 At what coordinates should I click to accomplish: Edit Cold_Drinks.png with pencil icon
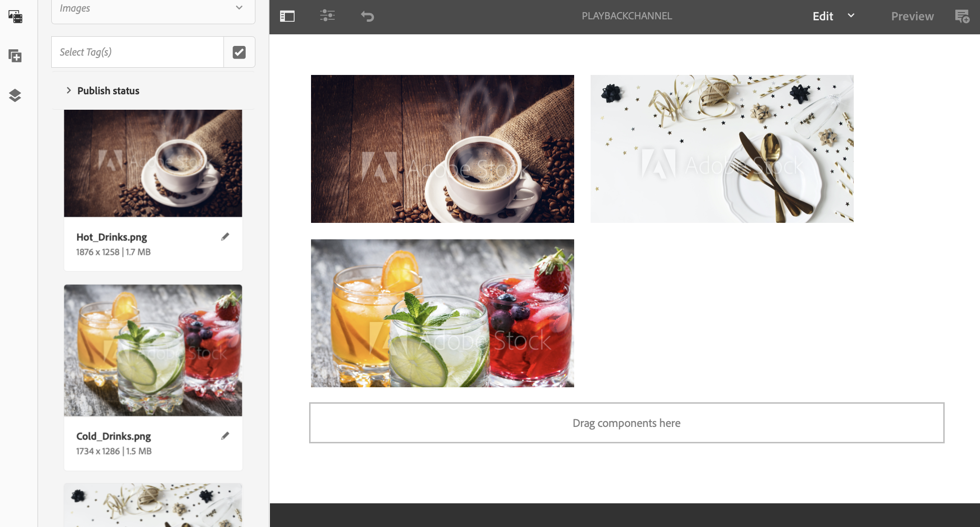click(x=225, y=436)
